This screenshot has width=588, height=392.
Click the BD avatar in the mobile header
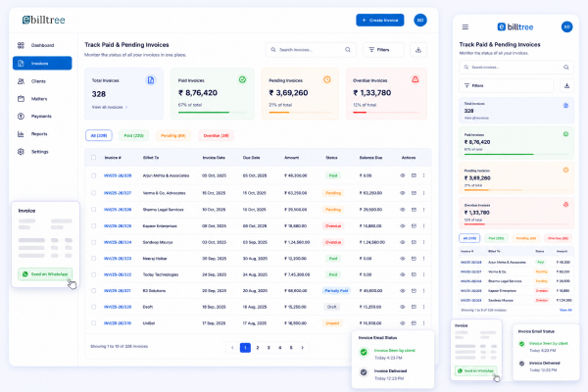[x=566, y=27]
